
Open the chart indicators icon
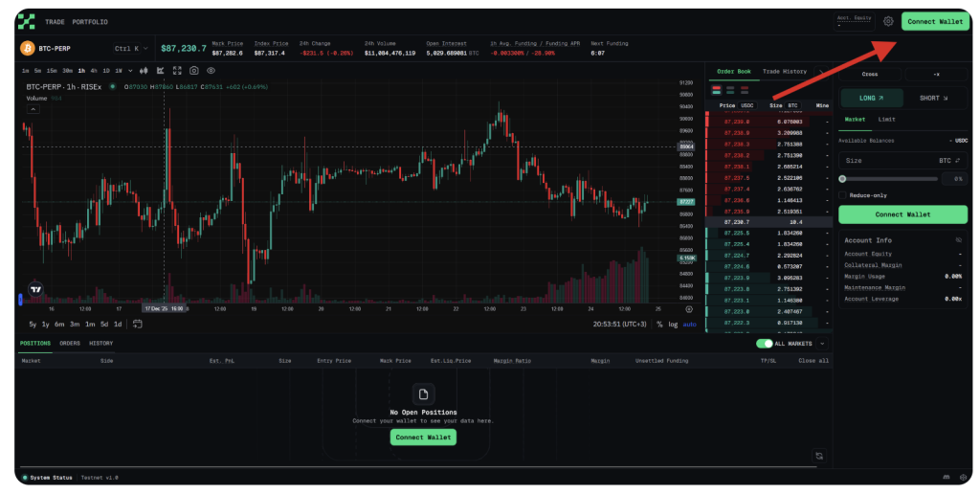coord(161,70)
